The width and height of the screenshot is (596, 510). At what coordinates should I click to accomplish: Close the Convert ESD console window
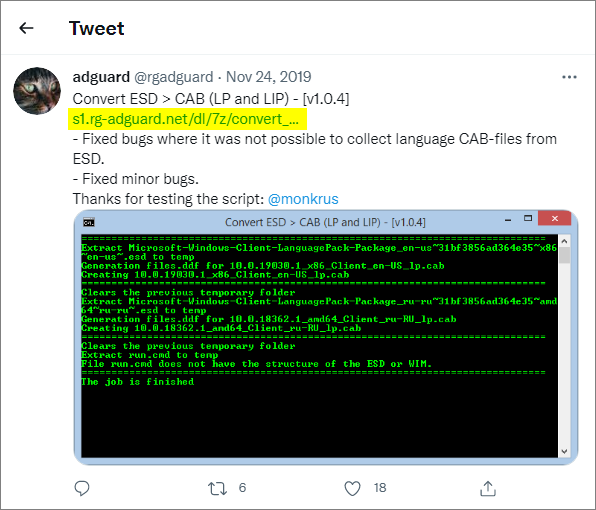pos(555,219)
